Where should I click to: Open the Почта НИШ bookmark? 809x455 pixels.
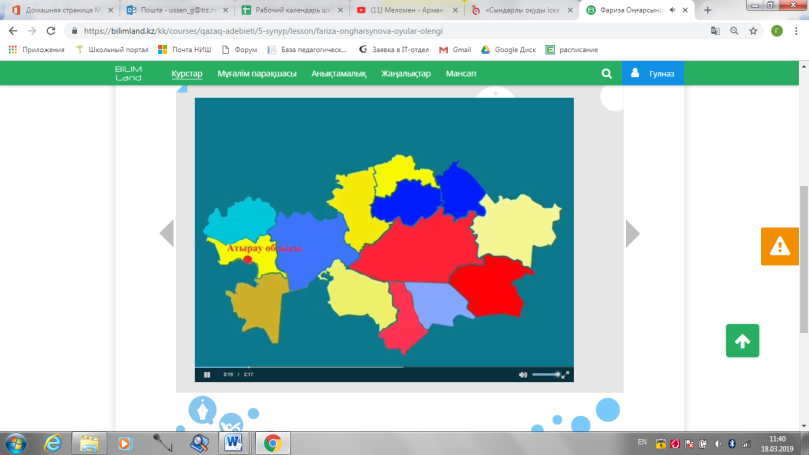185,50
